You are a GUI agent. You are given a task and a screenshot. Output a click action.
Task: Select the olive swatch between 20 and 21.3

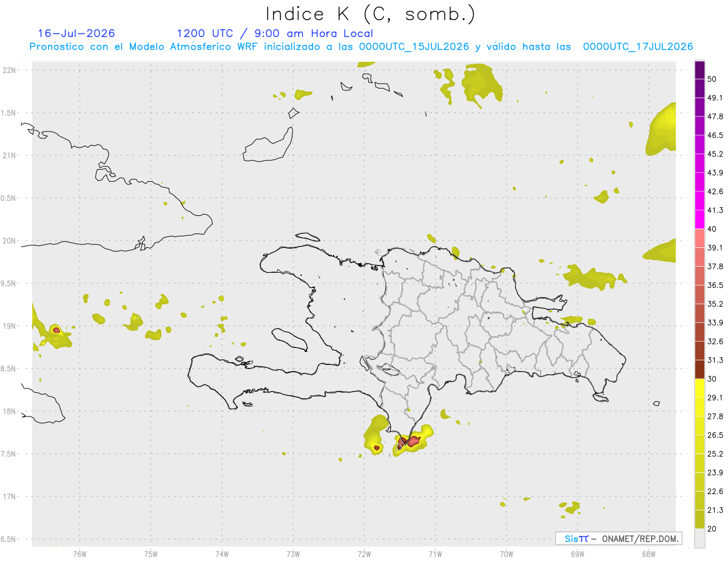(699, 520)
